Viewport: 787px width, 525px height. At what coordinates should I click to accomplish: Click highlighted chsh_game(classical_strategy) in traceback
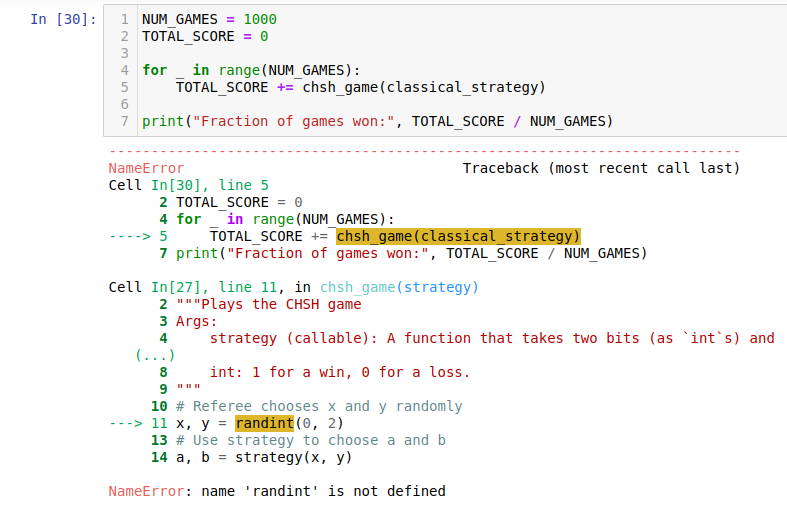pyautogui.click(x=458, y=236)
